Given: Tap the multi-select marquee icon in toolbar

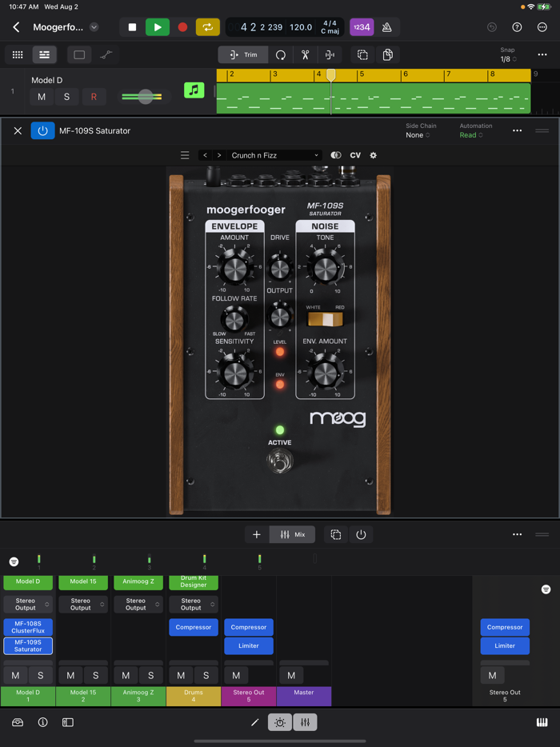Looking at the screenshot, I should point(362,55).
